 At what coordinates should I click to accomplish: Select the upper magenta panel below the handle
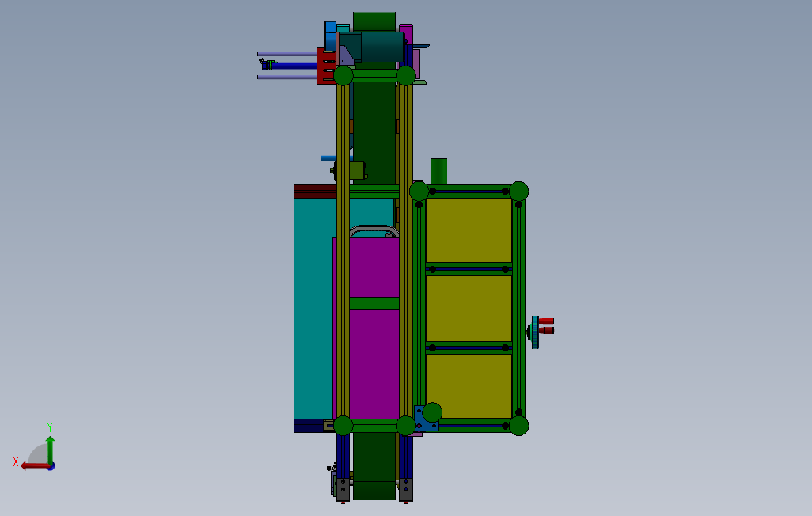tap(374, 267)
